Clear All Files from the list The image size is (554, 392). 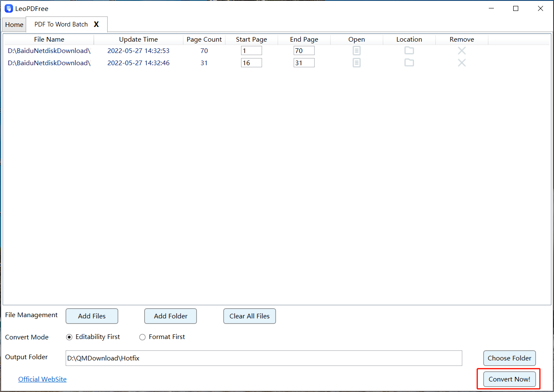coord(249,316)
